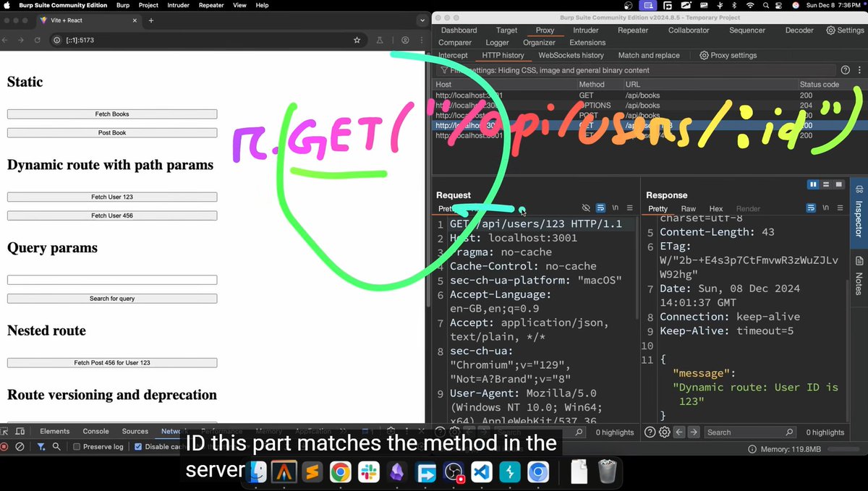
Task: Click magnifier icon in Response search
Action: click(x=789, y=432)
